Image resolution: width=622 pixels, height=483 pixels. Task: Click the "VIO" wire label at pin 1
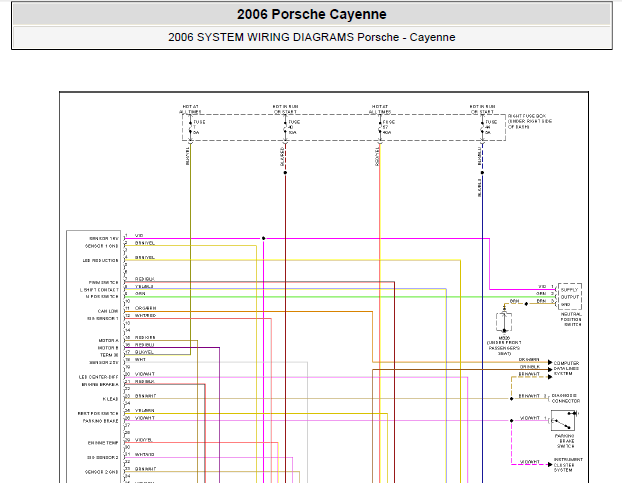(x=139, y=236)
